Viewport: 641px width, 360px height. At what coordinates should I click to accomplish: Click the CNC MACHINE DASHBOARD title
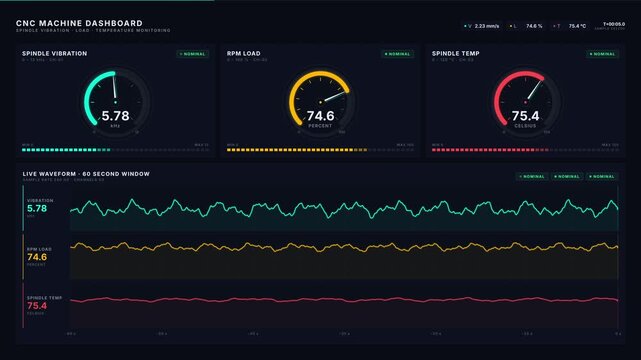tap(79, 23)
